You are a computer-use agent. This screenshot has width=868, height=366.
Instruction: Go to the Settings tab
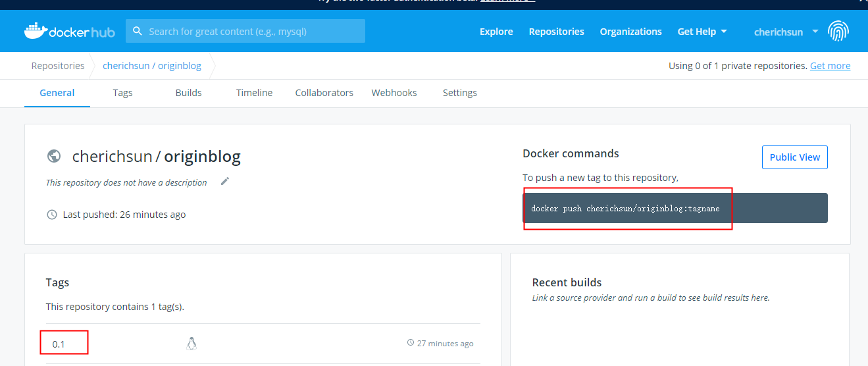(x=460, y=93)
